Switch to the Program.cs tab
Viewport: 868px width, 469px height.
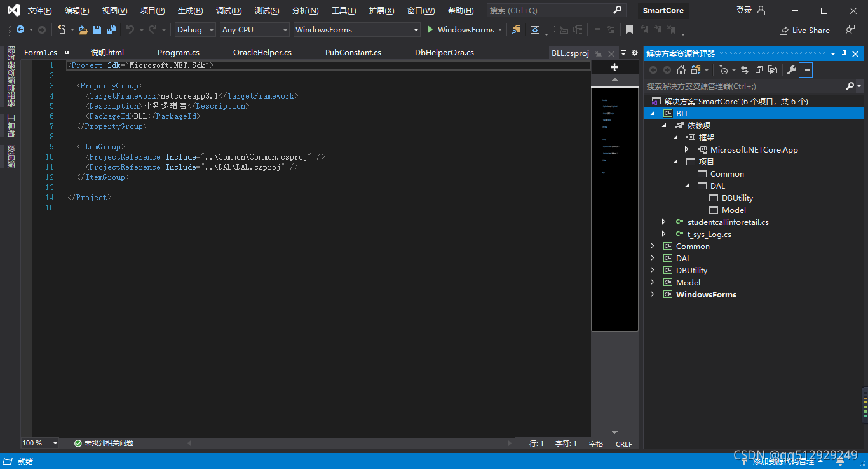pos(179,53)
